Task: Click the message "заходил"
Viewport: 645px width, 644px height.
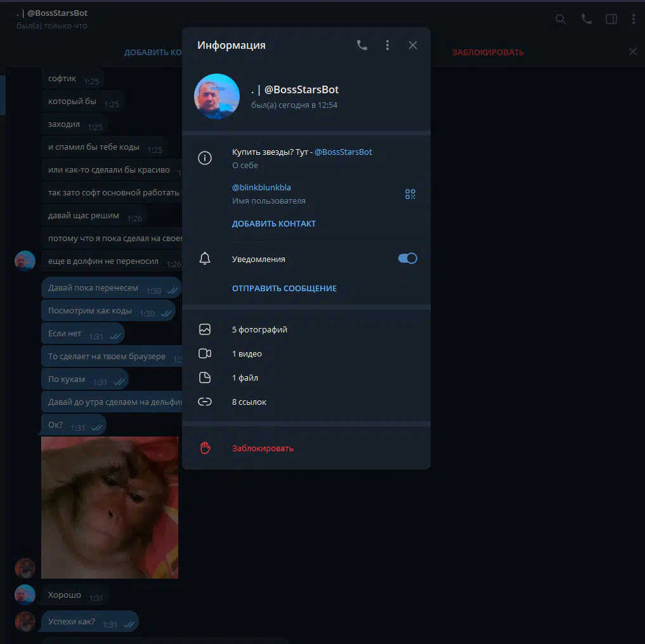Action: coord(74,124)
